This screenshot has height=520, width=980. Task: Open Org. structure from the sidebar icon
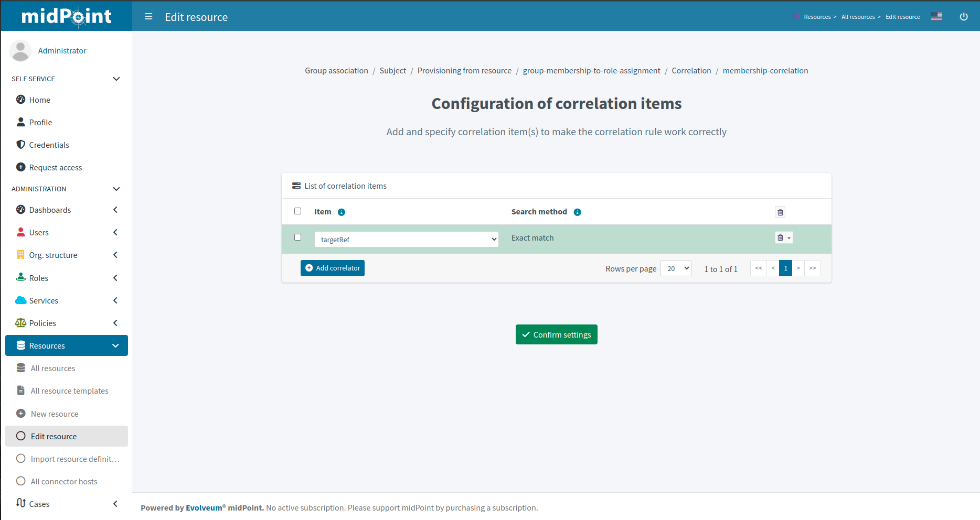tap(21, 255)
